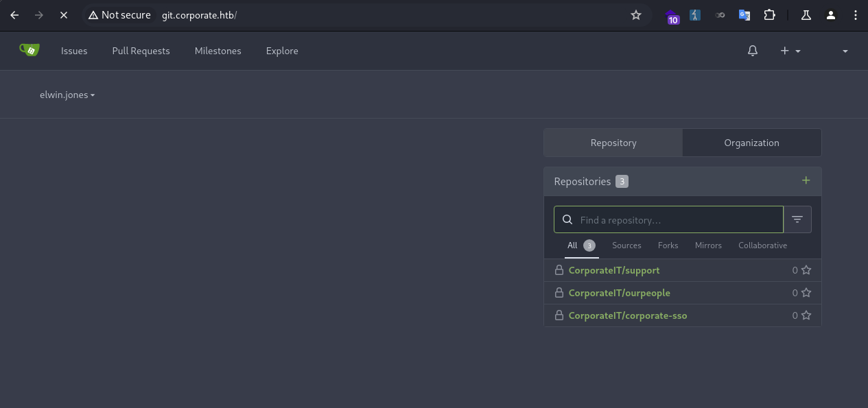This screenshot has height=408, width=868.
Task: Click the green plus to add repository
Action: tap(806, 180)
